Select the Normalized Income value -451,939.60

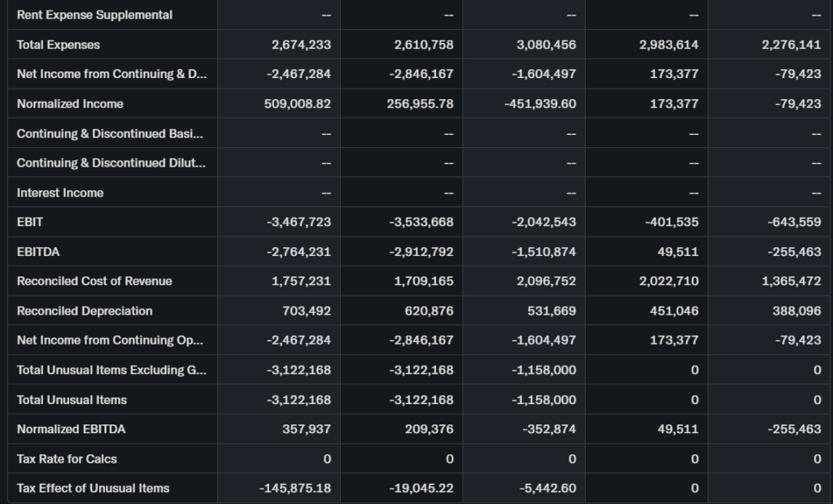[x=540, y=104]
